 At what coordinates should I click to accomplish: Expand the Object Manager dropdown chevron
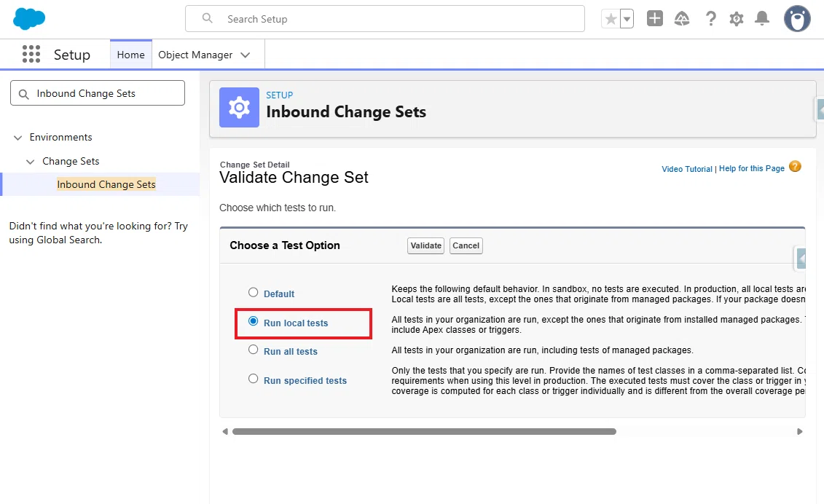coord(245,55)
